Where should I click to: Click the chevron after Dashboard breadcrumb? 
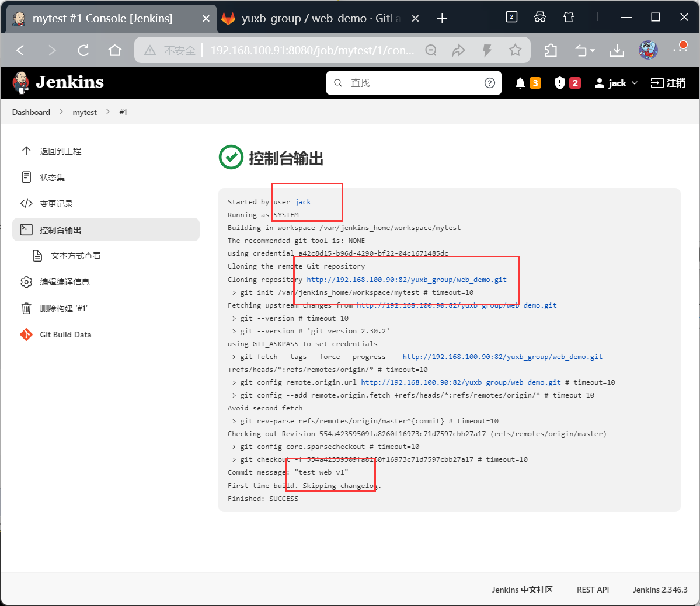click(x=61, y=112)
